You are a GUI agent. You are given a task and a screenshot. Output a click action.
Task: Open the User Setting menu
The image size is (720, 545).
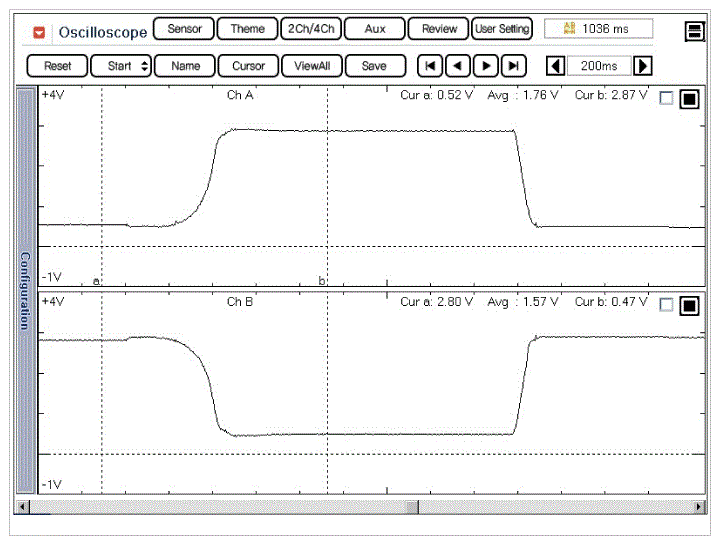pos(502,29)
